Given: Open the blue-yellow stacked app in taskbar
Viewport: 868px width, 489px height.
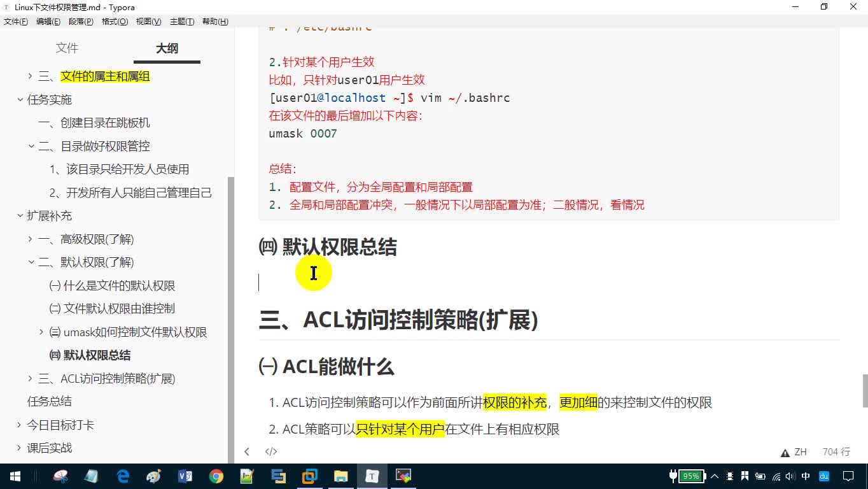Looking at the screenshot, I should [x=279, y=476].
